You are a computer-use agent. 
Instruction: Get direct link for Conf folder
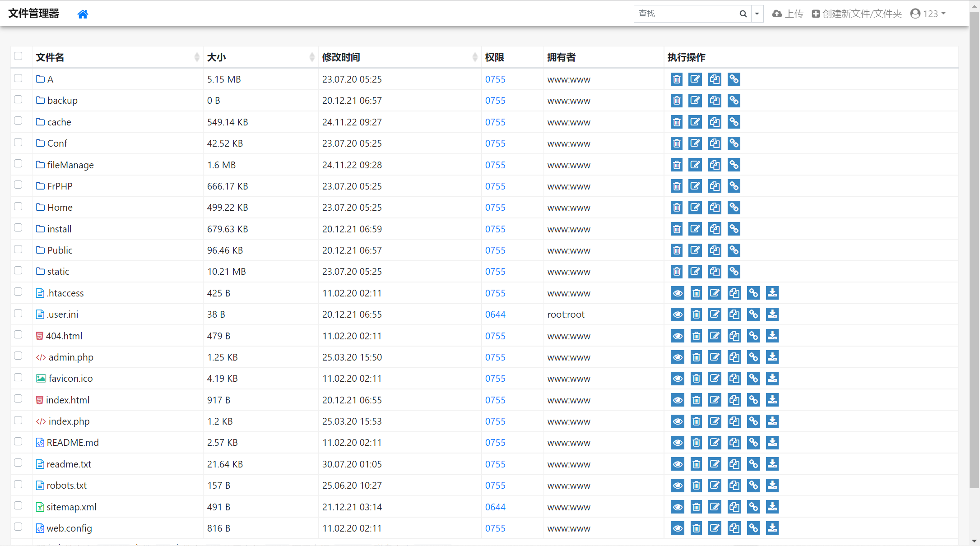(734, 143)
